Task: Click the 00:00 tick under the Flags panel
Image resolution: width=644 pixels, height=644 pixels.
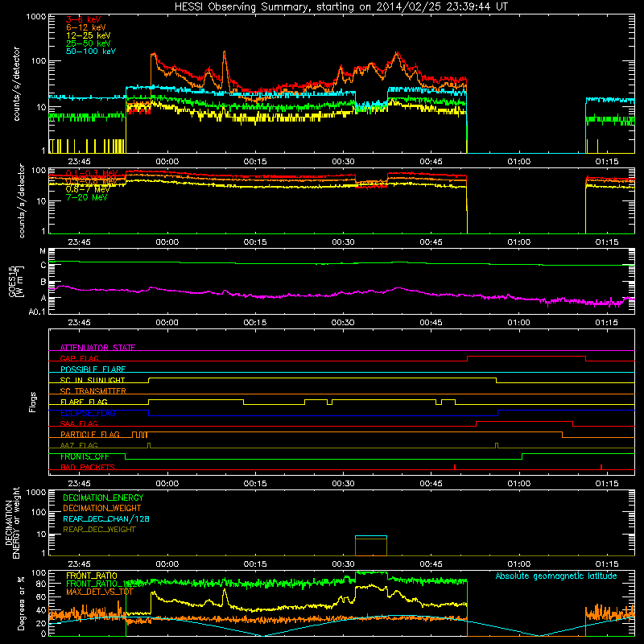Action: point(167,483)
